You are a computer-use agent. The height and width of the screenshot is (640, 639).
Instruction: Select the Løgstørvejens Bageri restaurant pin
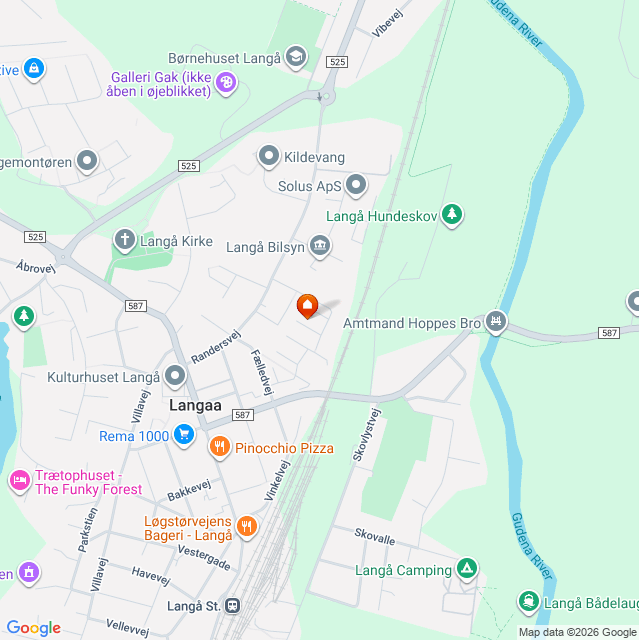click(247, 527)
